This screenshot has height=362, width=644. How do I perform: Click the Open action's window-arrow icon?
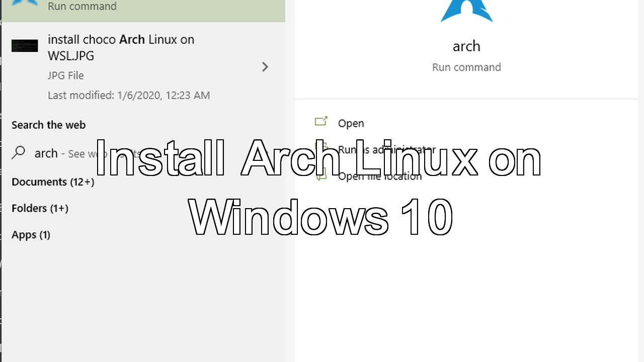[321, 122]
